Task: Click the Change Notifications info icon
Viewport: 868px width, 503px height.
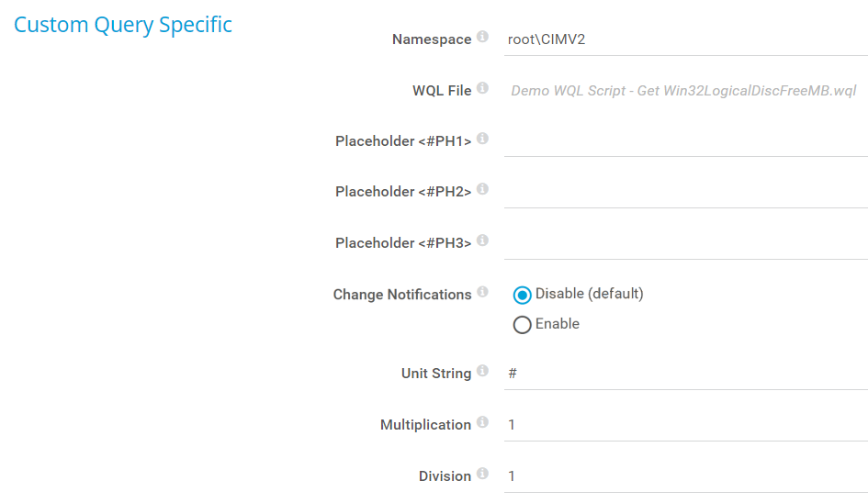Action: 482,293
